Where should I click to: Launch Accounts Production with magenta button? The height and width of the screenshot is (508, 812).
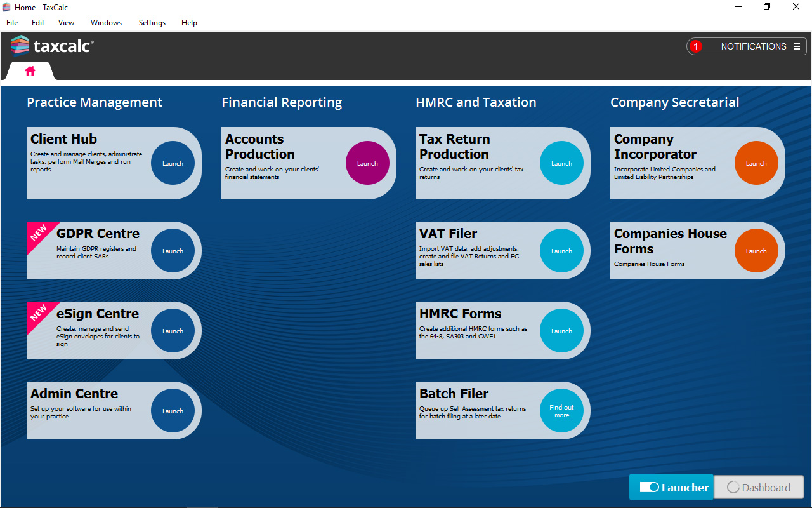(x=367, y=163)
